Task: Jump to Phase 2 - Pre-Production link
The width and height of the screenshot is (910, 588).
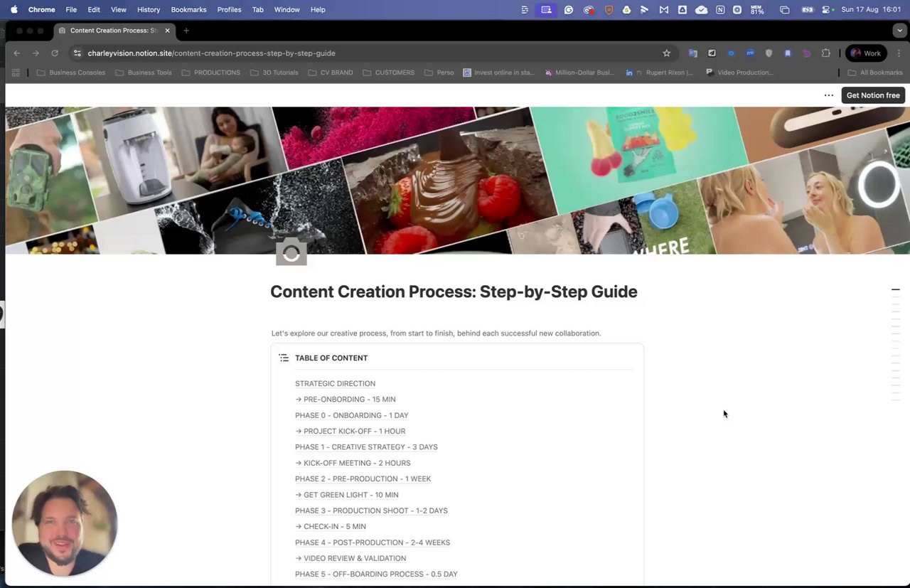Action: coord(363,479)
